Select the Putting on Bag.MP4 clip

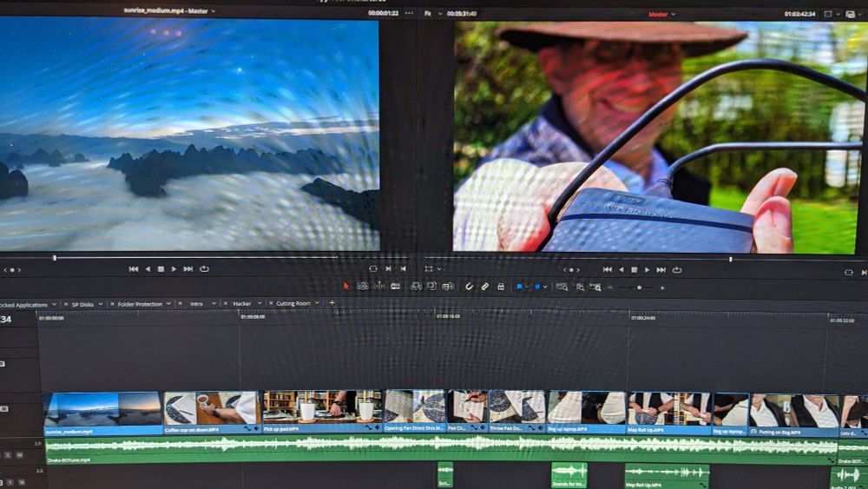tap(794, 414)
